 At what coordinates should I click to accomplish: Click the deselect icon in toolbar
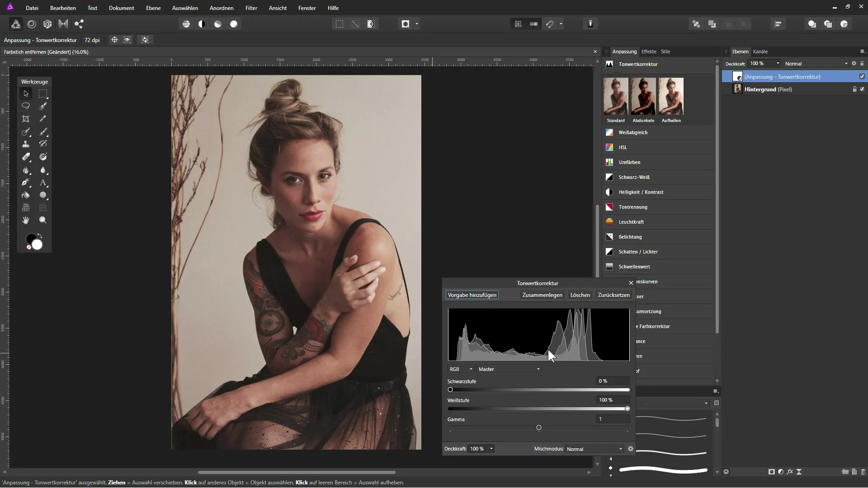(x=355, y=24)
